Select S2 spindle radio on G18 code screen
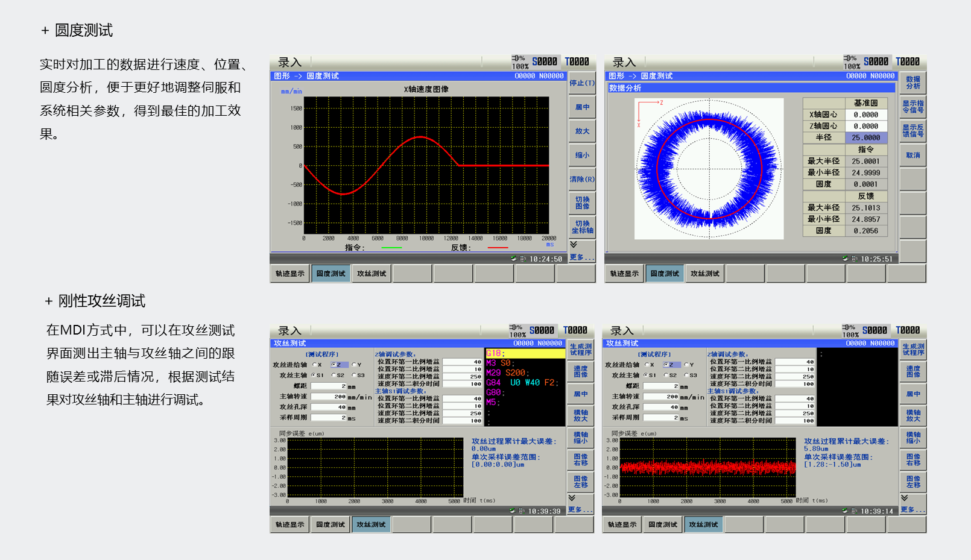 [x=334, y=375]
